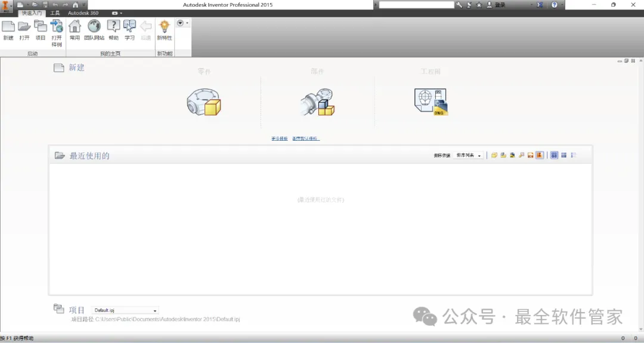Open dropdown arrow next to 登录
The height and width of the screenshot is (343, 644).
tap(531, 5)
